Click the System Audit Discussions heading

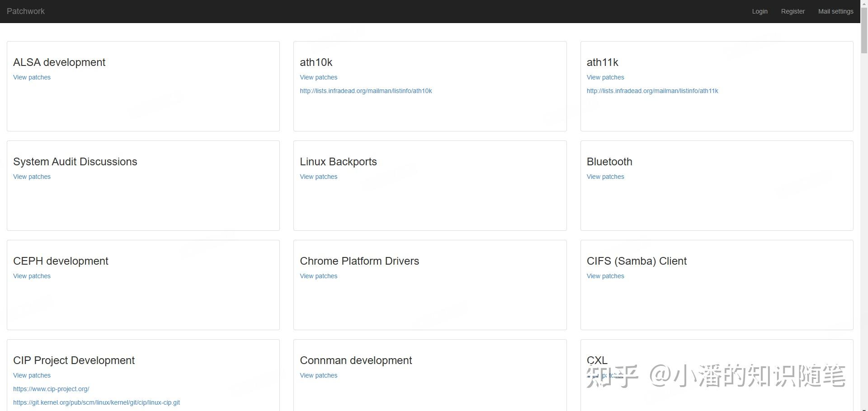click(75, 162)
